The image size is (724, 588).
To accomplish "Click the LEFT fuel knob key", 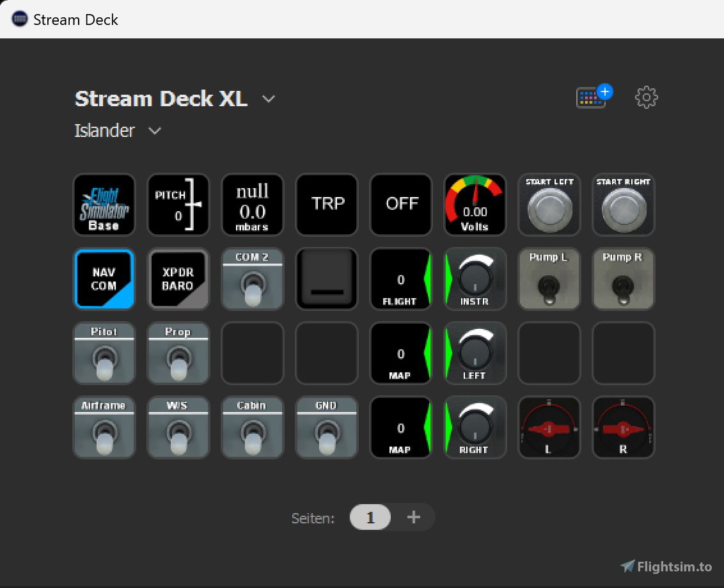I will pyautogui.click(x=475, y=353).
